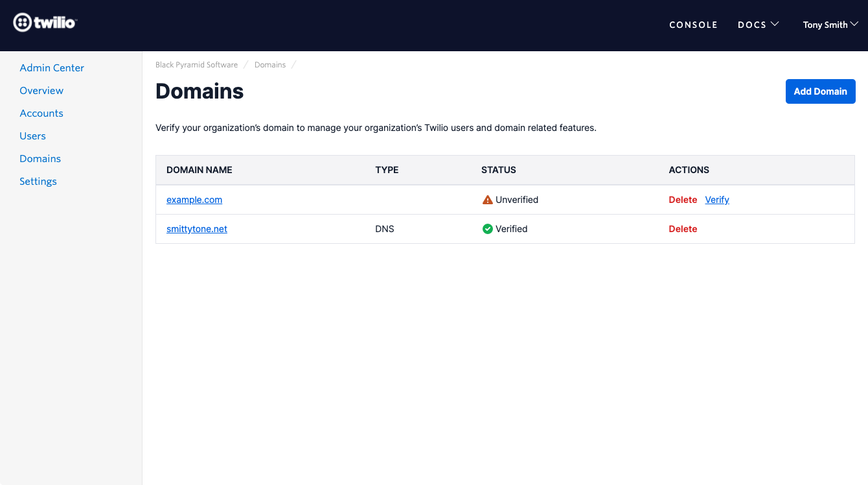Delete the example.com domain

[x=683, y=200]
